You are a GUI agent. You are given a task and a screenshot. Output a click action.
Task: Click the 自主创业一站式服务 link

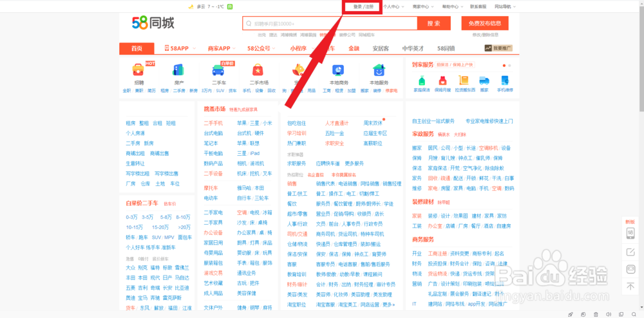(433, 122)
